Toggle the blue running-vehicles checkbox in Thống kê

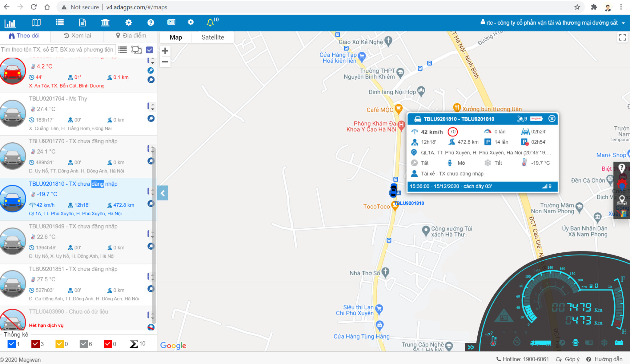[11, 344]
